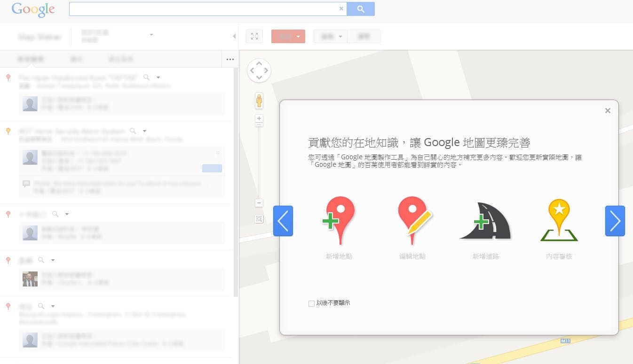Viewport: 633px width, 364px height.
Task: Click the red pin of the entry with suited man's photo
Action: pos(8,260)
